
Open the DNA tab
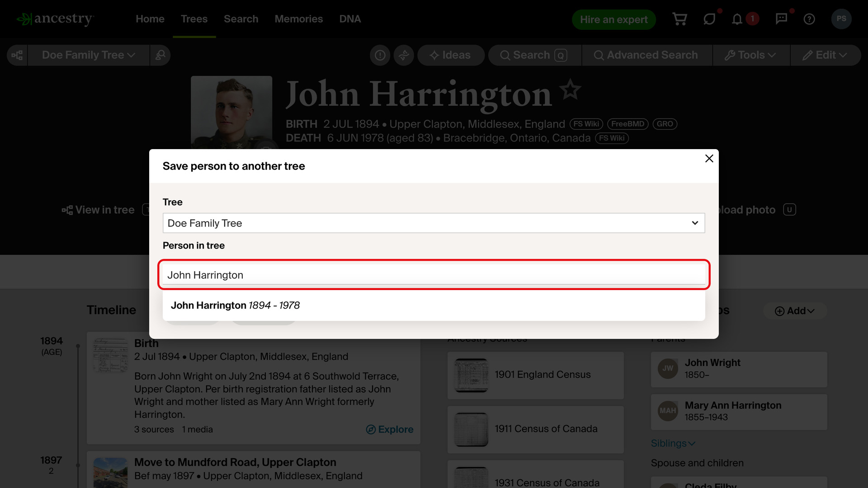pos(350,19)
